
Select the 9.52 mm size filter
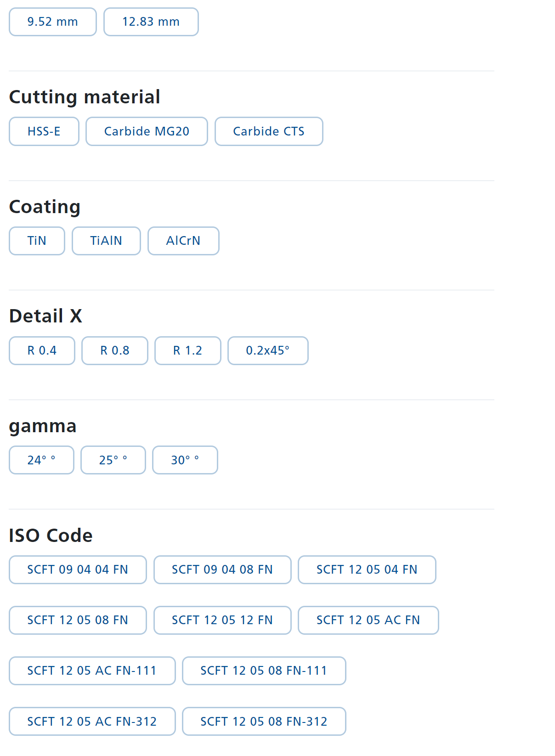52,22
